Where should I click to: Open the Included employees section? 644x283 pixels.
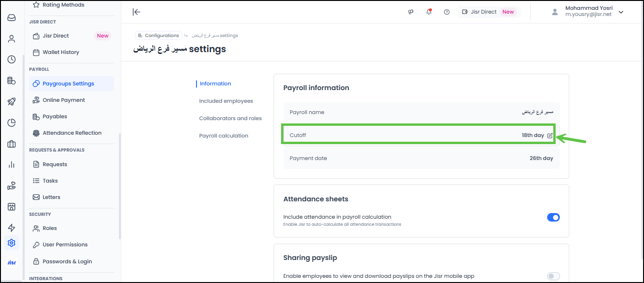point(226,101)
